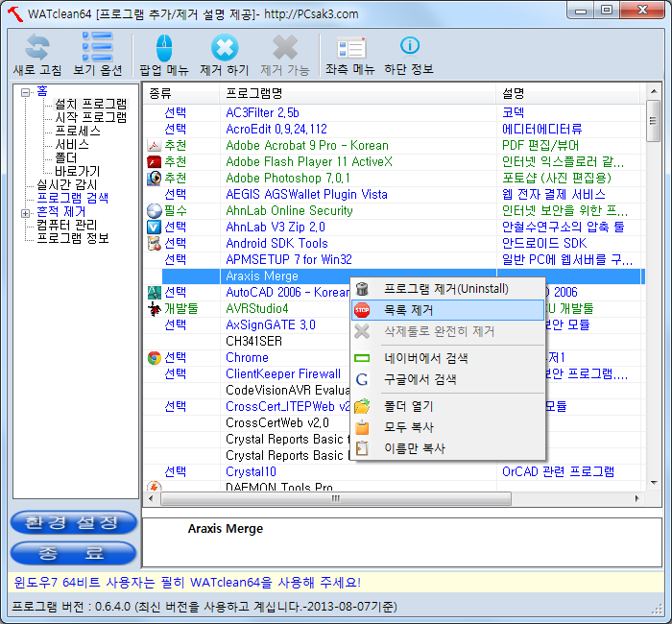This screenshot has height=624, width=672.
Task: Click the 새로 고침 refresh icon
Action: 36,47
